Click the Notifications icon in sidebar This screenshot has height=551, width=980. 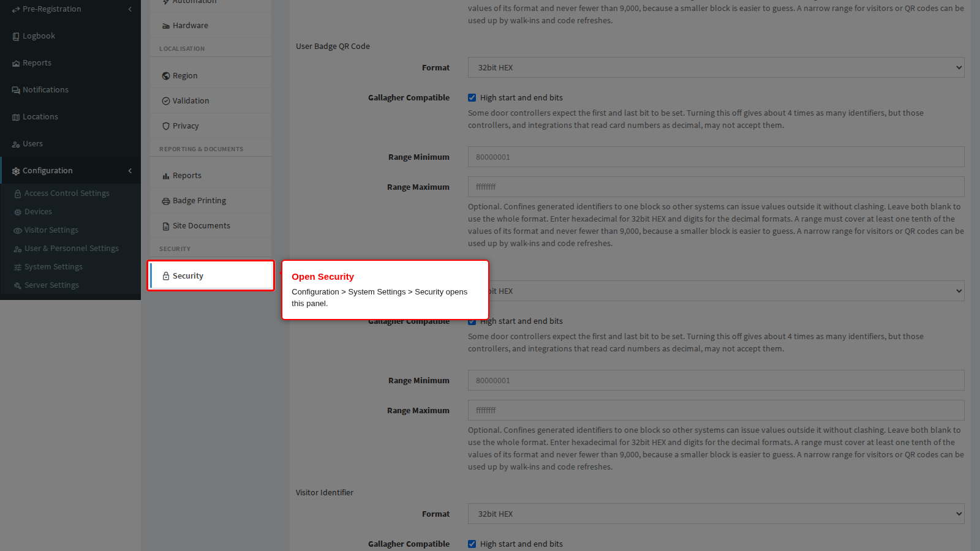tap(16, 90)
